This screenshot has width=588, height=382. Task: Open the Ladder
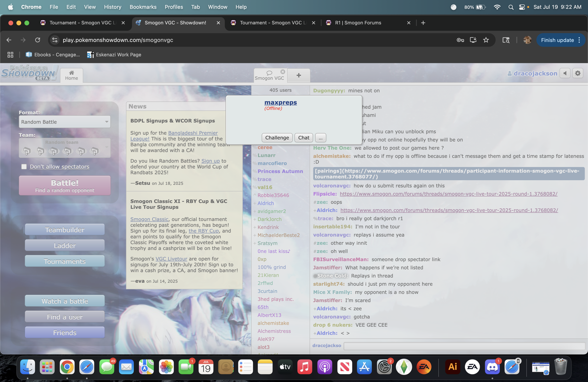coord(65,245)
